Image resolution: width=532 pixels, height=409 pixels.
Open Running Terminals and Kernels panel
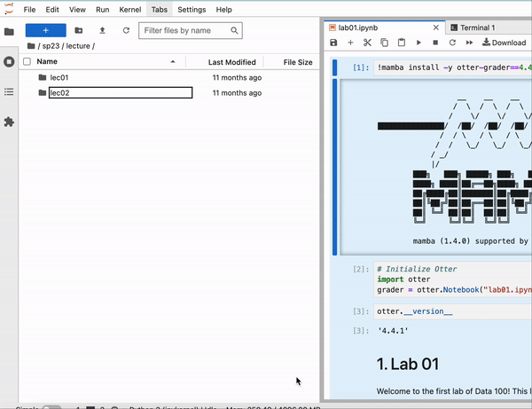pos(9,62)
